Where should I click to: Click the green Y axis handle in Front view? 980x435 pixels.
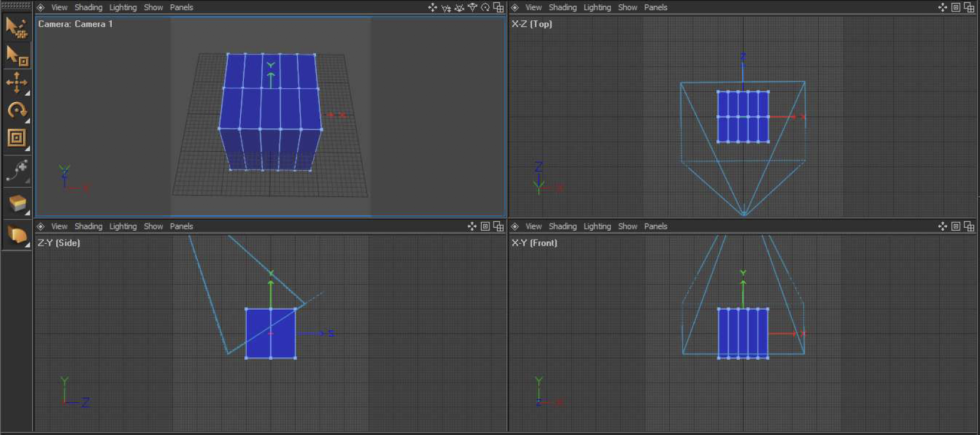743,276
